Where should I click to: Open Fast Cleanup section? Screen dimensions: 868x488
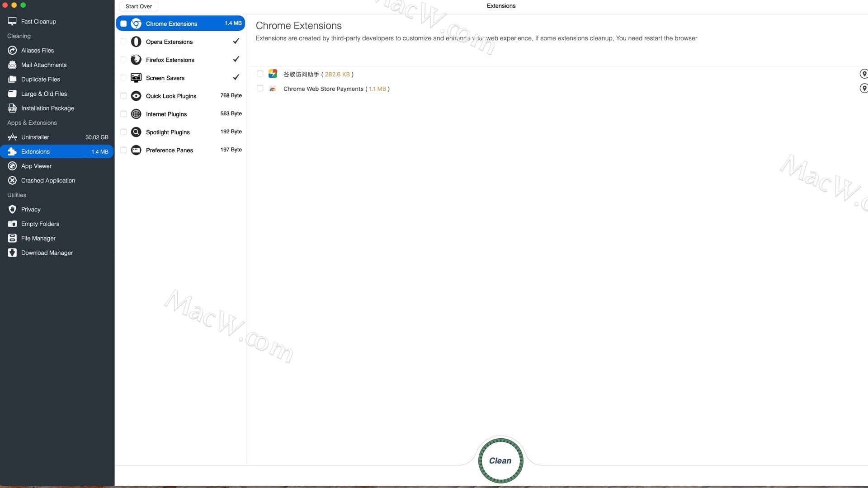point(57,21)
